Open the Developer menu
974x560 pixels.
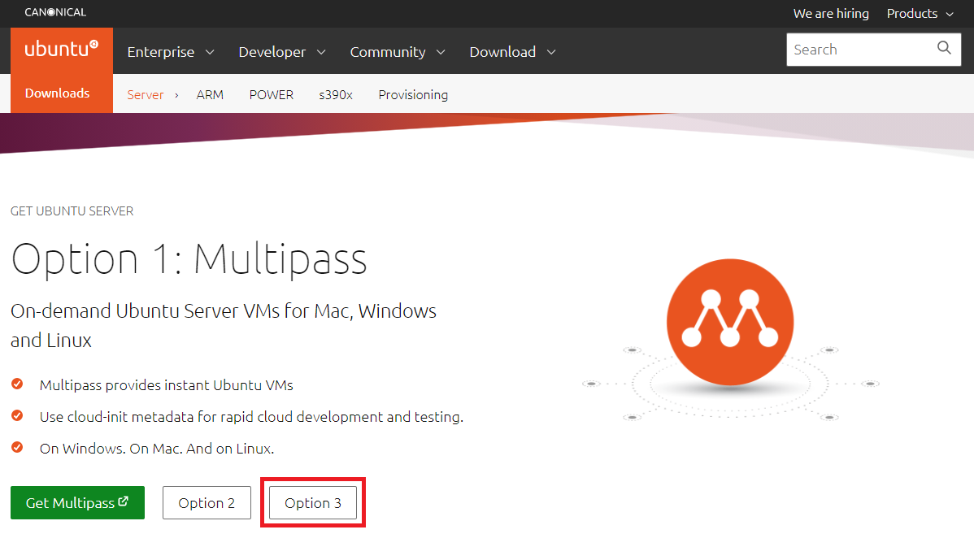tap(282, 52)
